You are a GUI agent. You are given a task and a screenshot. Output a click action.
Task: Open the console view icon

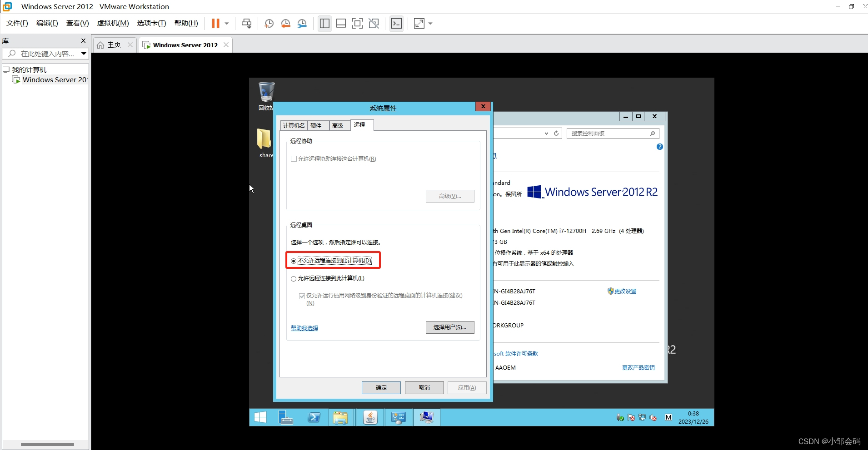pos(396,23)
